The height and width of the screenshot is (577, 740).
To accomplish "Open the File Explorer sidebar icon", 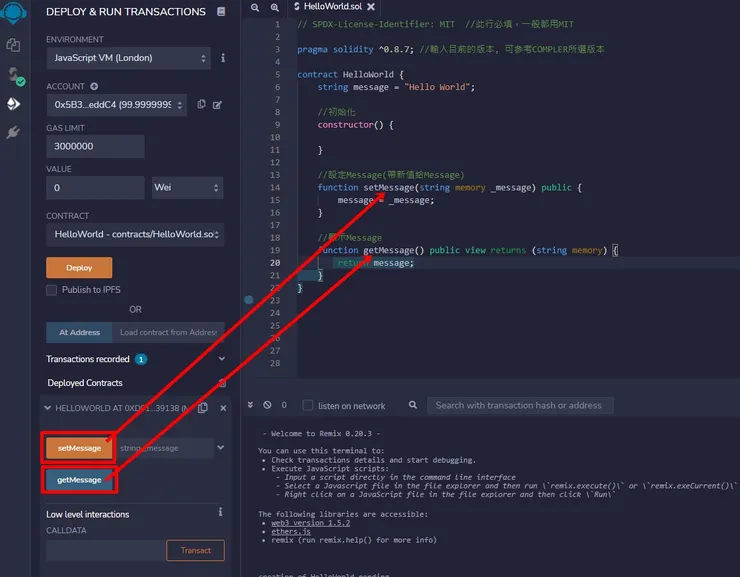I will tap(13, 45).
